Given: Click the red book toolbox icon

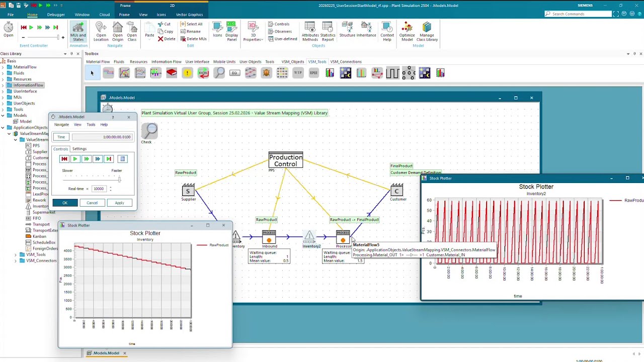Looking at the screenshot, I should (x=172, y=73).
